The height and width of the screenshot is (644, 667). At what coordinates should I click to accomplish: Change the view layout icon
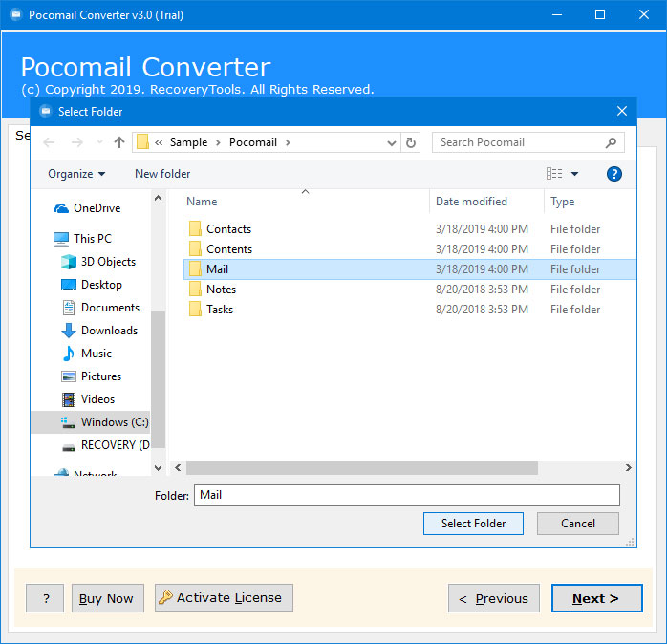click(554, 174)
